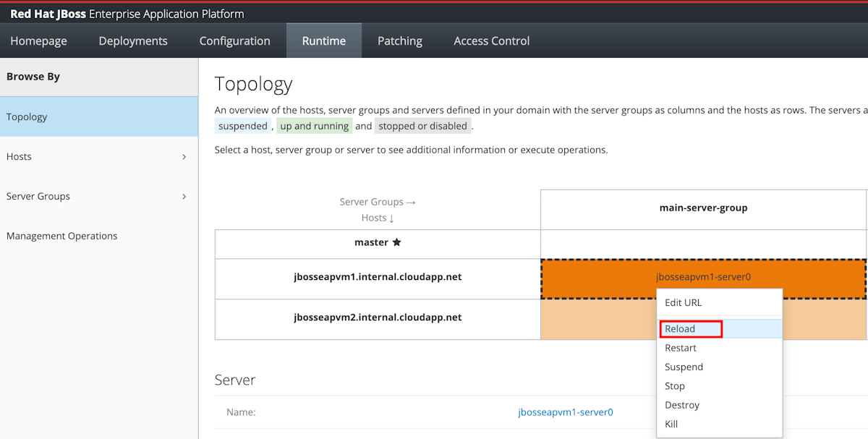868x439 pixels.
Task: Open Edit URL from the context menu
Action: click(x=684, y=303)
